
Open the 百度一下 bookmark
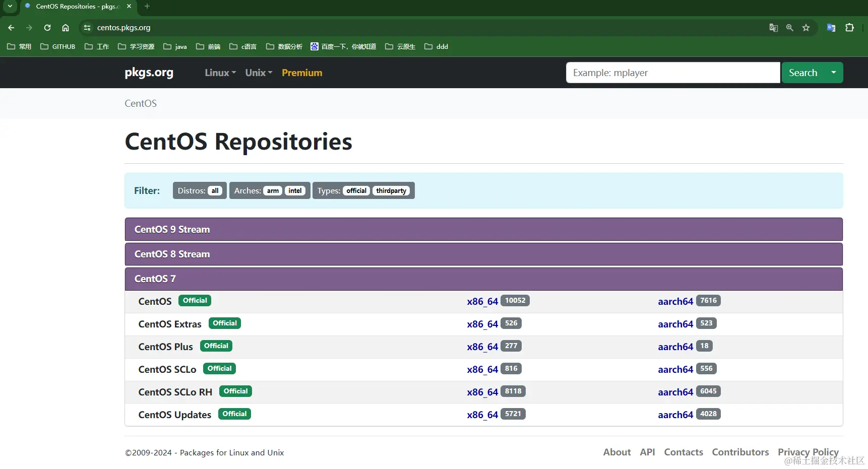click(343, 46)
